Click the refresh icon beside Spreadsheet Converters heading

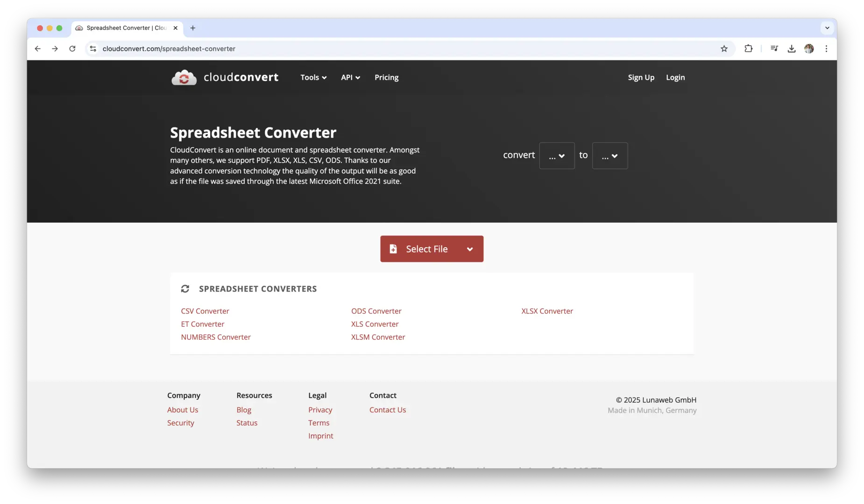pos(185,288)
